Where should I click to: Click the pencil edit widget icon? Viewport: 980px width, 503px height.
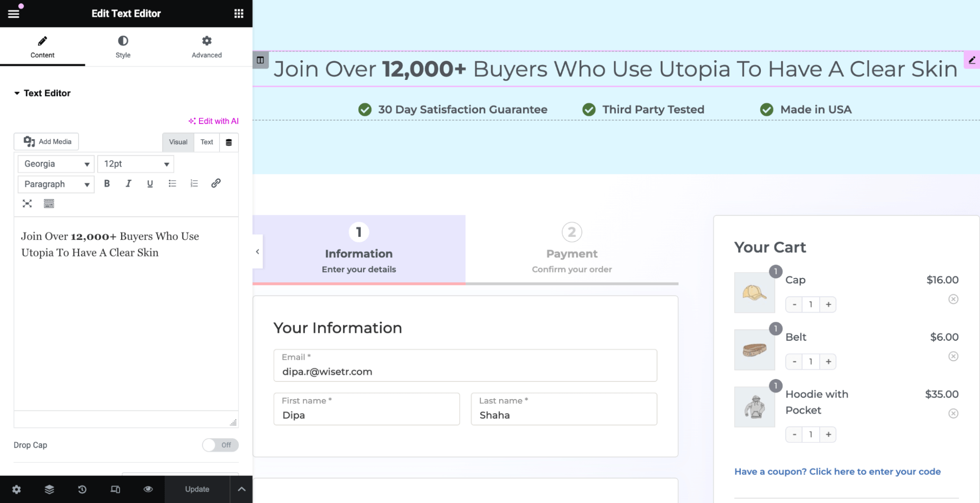[972, 60]
